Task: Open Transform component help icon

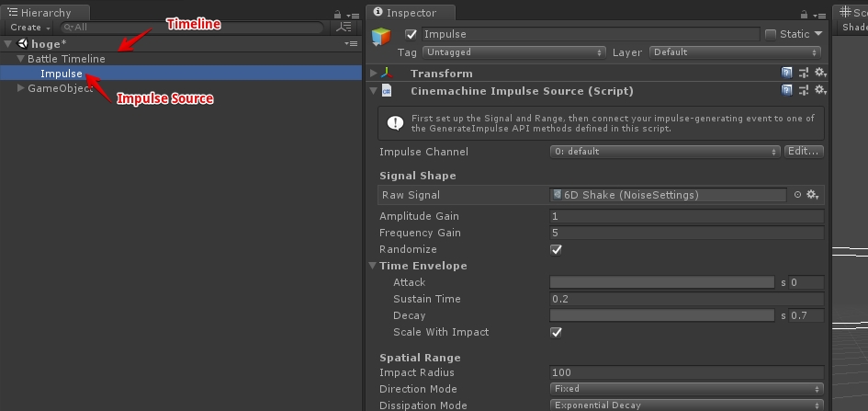Action: click(786, 74)
